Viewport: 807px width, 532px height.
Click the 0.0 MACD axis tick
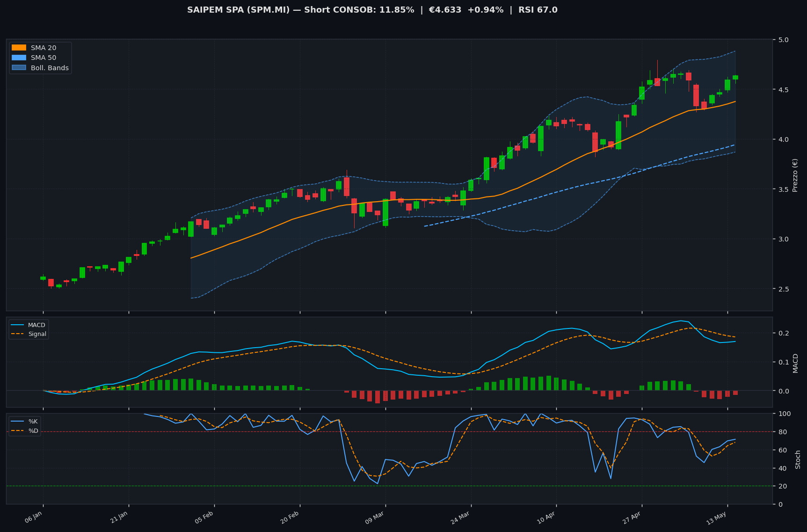[784, 391]
